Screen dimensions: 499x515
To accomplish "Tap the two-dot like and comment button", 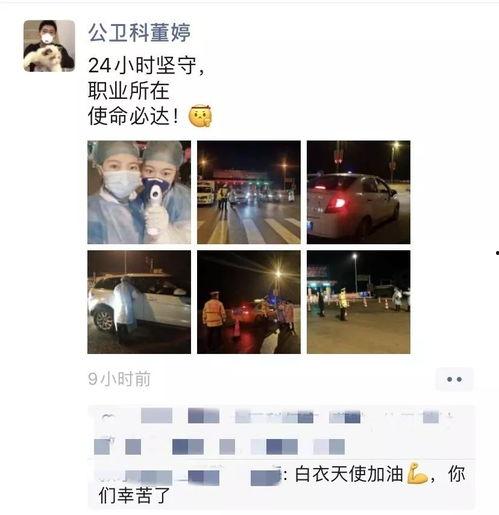I will pyautogui.click(x=454, y=379).
